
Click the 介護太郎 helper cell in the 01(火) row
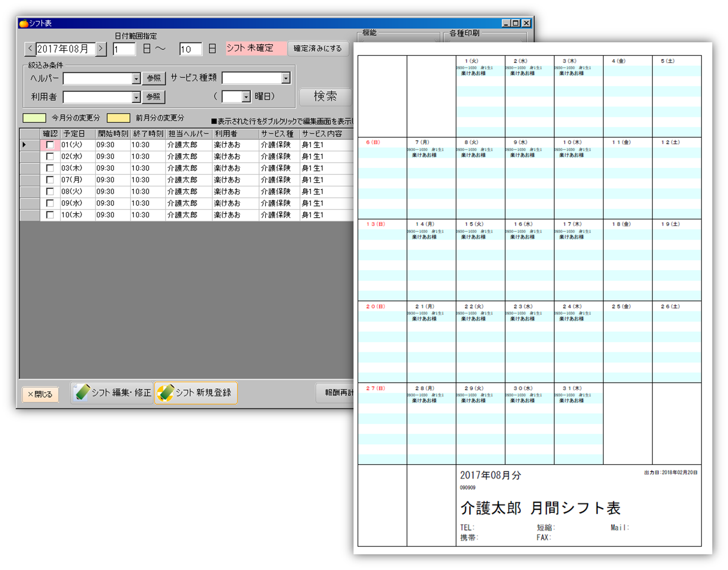189,145
